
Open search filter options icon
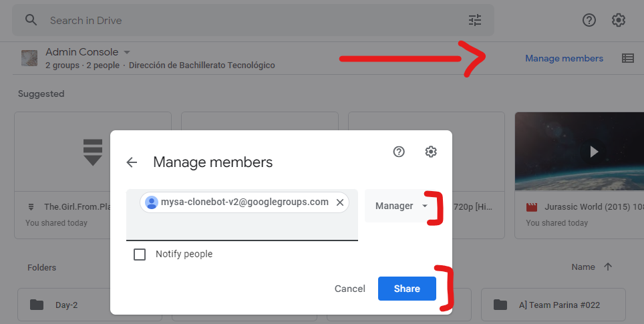(x=475, y=20)
